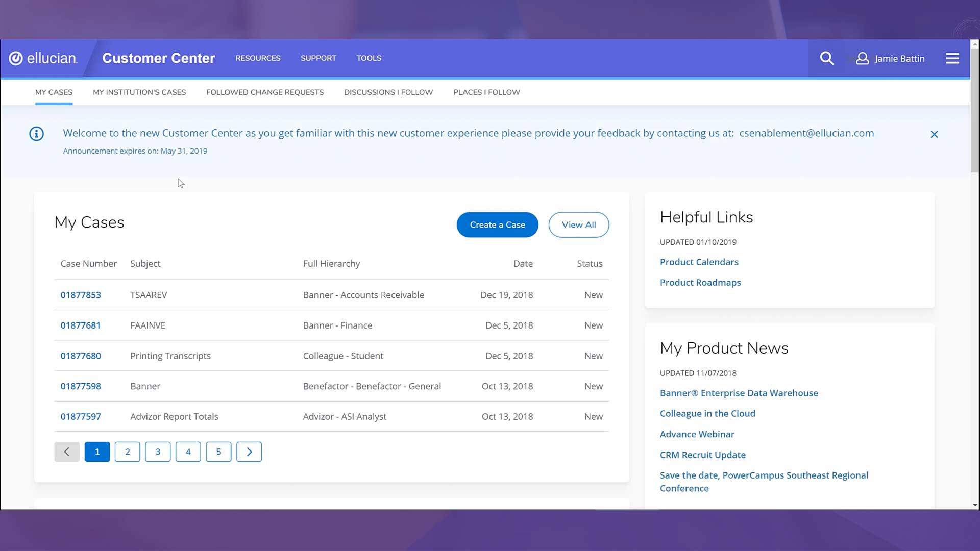Click the Date column header
The image size is (980, 551).
[x=523, y=264]
